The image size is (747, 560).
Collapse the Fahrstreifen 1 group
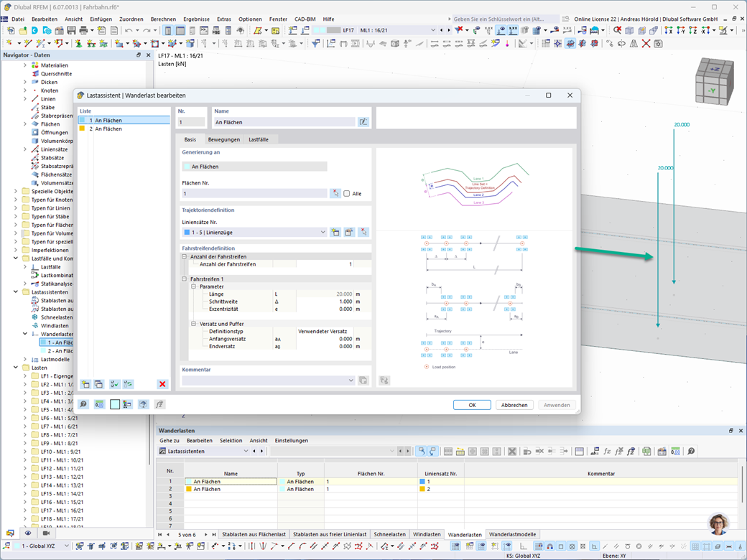point(185,279)
